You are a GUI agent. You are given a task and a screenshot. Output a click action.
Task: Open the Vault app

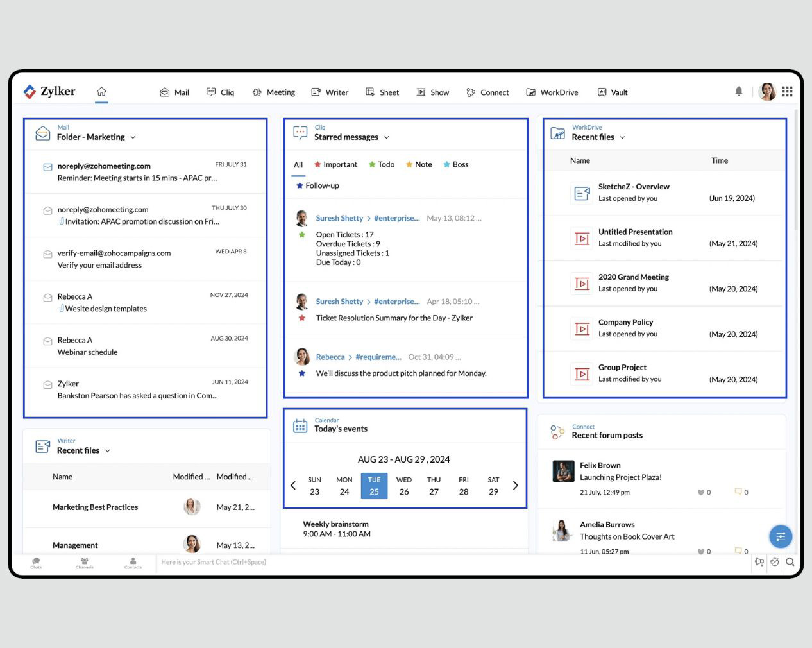(613, 92)
